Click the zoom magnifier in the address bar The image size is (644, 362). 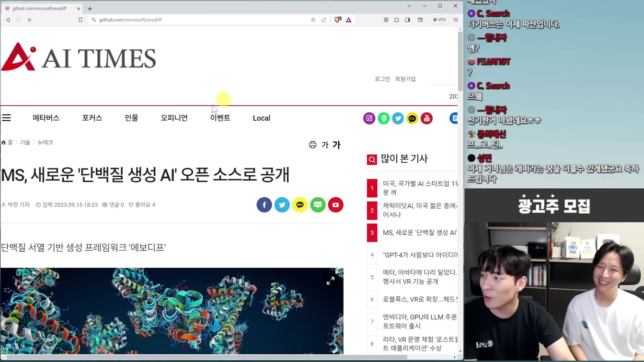point(313,20)
